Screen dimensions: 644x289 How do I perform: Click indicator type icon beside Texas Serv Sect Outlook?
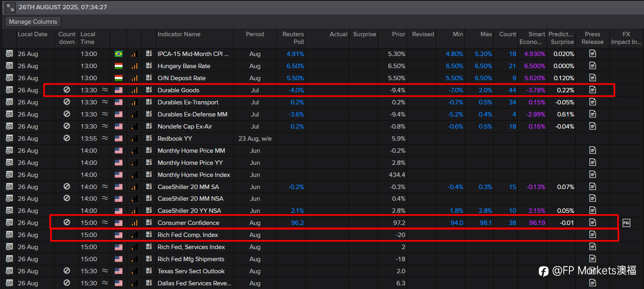click(x=149, y=271)
